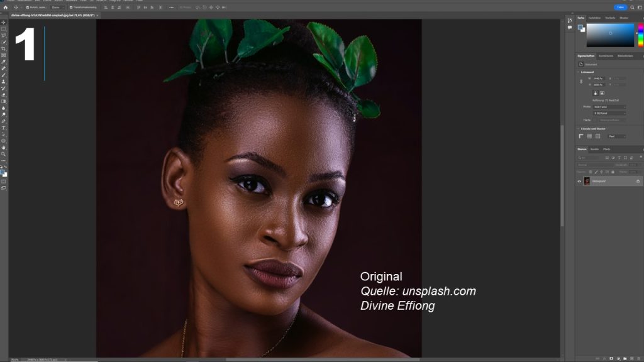Image resolution: width=644 pixels, height=362 pixels.
Task: Close the divine-effiong document tab
Action: pos(97,15)
